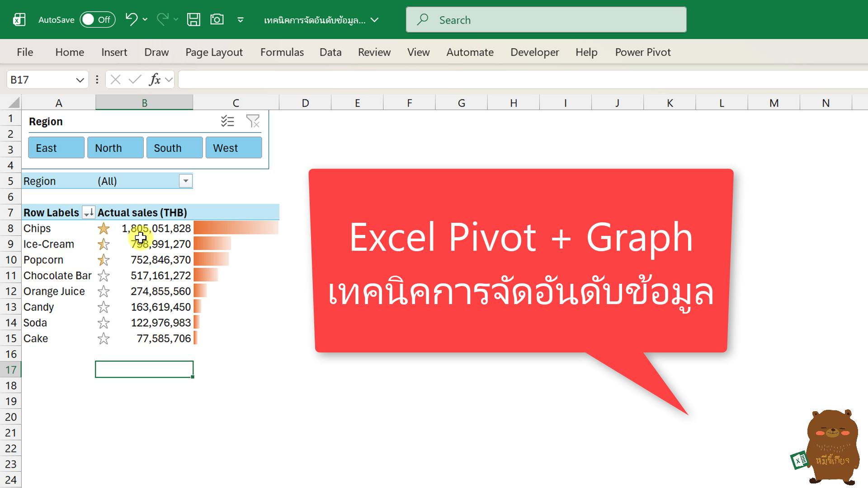Click the Save floppy disk icon
The width and height of the screenshot is (868, 488).
point(193,19)
